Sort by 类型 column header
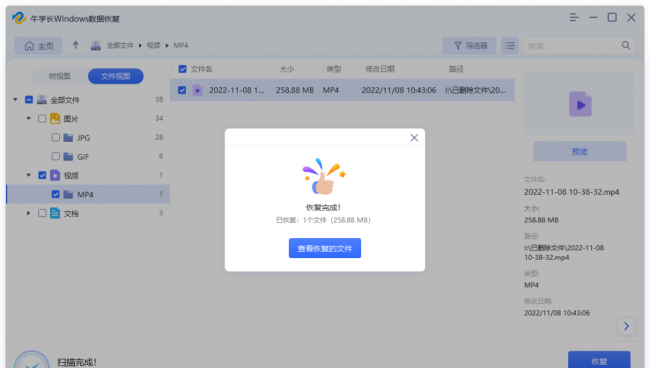Viewport: 650px width, 368px height. (334, 69)
